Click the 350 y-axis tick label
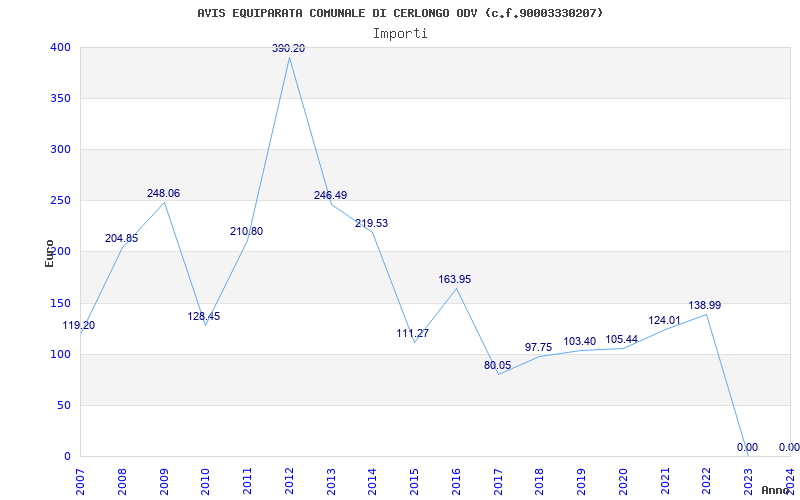The height and width of the screenshot is (500, 800). pyautogui.click(x=60, y=98)
